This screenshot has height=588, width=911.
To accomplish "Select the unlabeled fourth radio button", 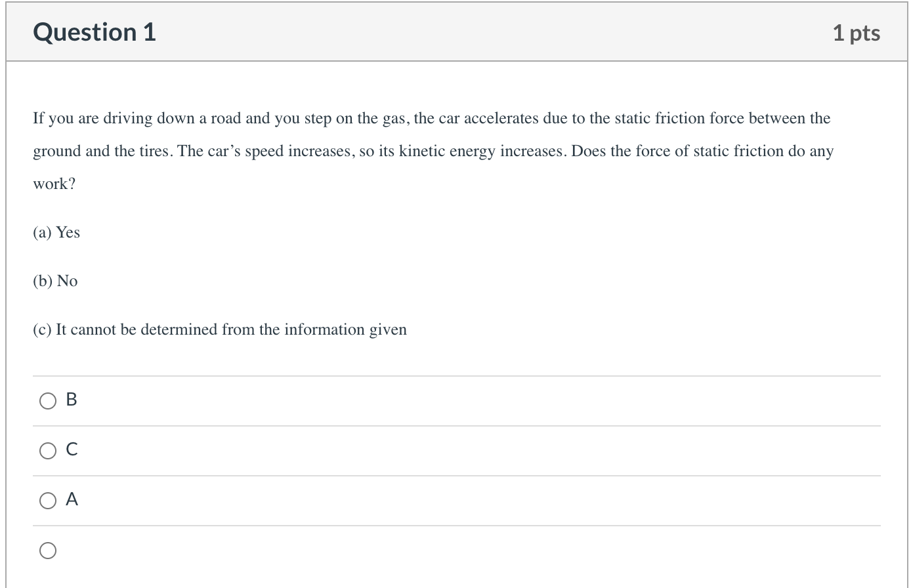I will [48, 551].
